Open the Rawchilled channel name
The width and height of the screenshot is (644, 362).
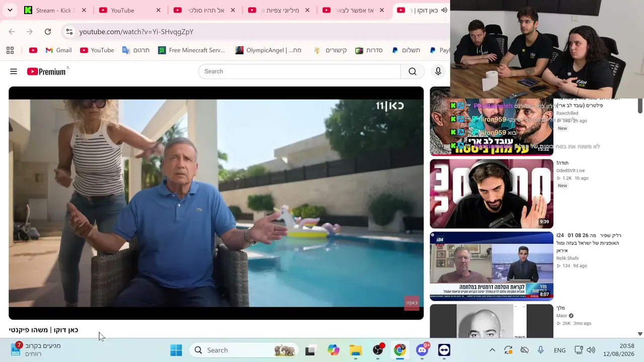567,113
